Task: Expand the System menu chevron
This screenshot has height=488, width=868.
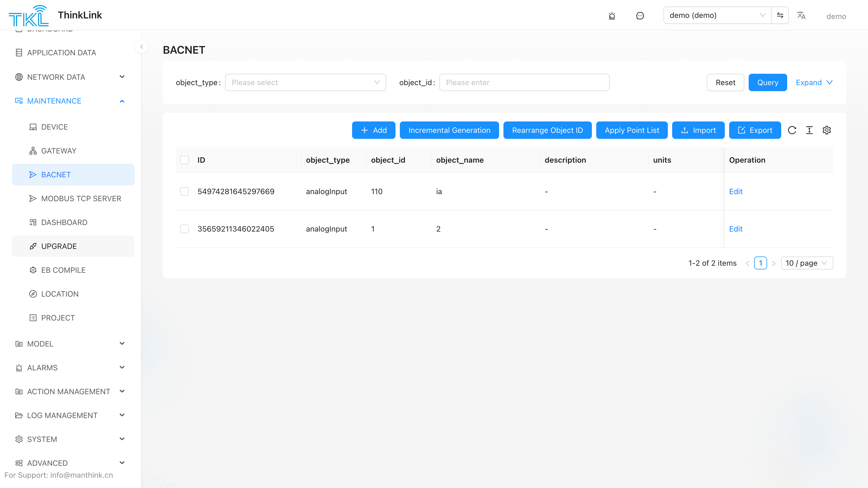Action: [x=122, y=439]
